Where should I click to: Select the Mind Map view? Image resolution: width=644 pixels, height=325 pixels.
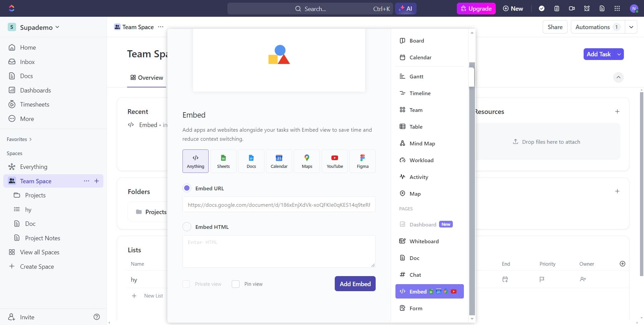coord(422,143)
